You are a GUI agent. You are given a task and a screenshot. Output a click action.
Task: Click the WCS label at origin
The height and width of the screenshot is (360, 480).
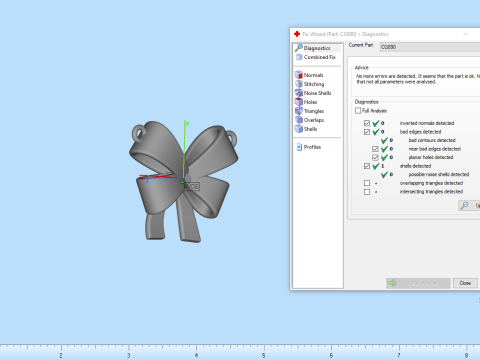point(192,187)
